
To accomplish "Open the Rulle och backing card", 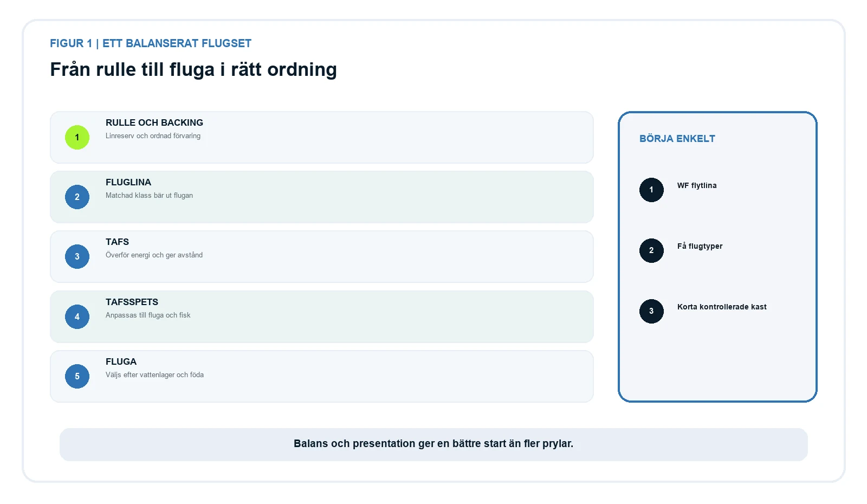I will point(322,137).
